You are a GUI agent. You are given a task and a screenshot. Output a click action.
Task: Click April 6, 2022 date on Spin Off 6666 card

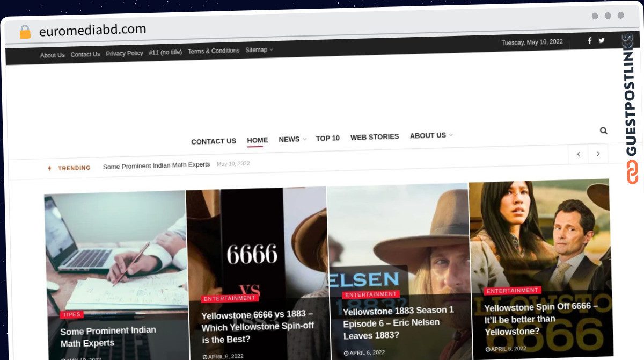click(x=506, y=349)
